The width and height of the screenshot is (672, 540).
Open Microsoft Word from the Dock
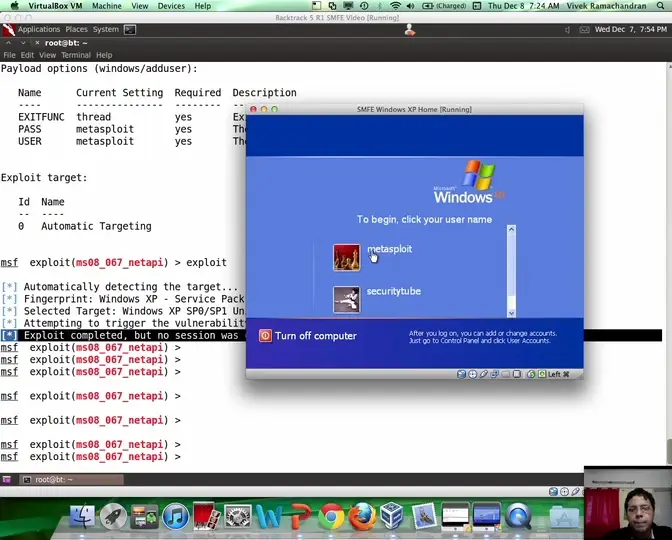pos(269,516)
